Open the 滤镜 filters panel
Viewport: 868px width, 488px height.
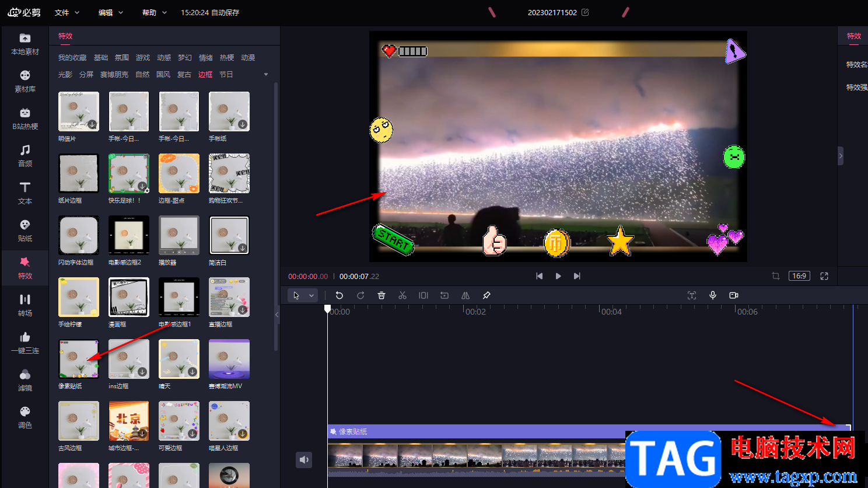pos(25,381)
